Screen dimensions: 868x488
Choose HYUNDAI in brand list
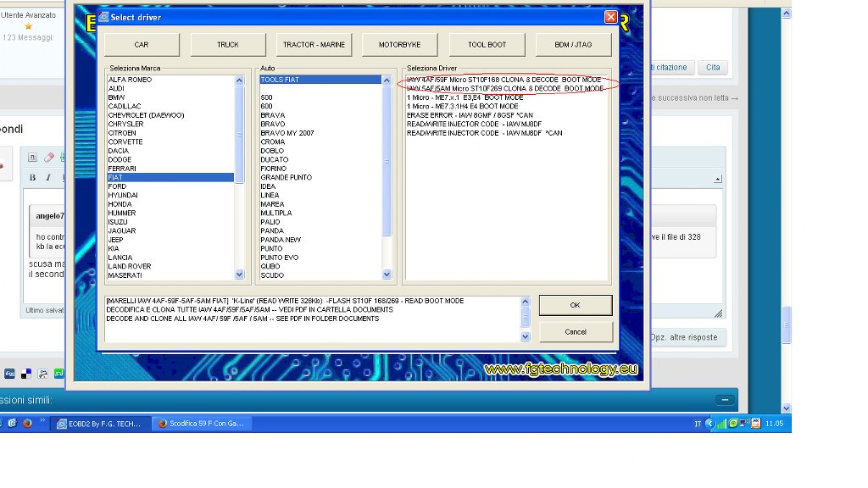(x=123, y=196)
